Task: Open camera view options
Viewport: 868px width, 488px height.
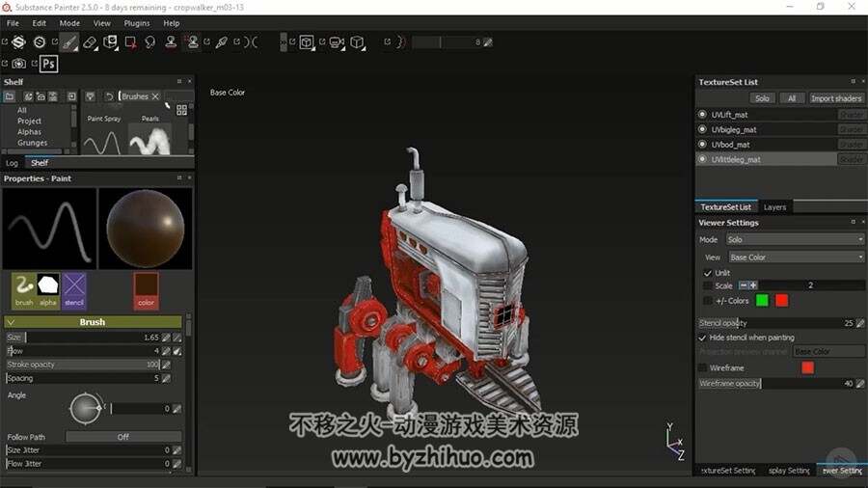Action: pyautogui.click(x=336, y=42)
